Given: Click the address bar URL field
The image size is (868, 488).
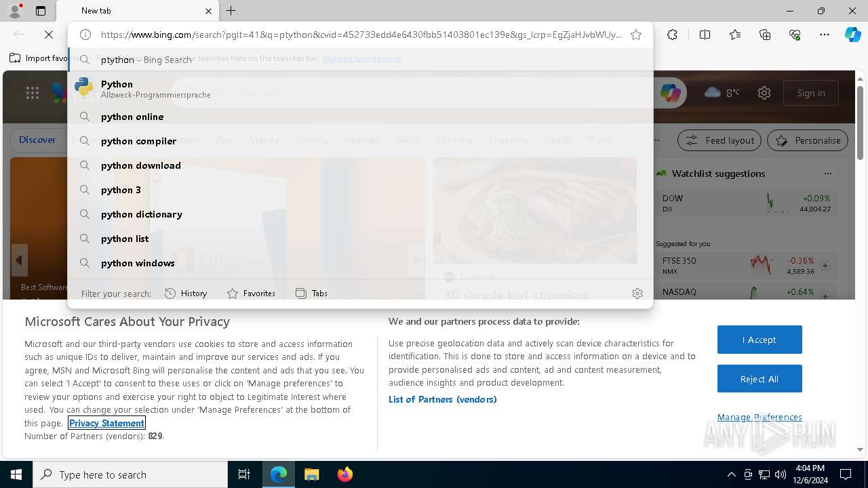Looking at the screenshot, I should pos(361,35).
